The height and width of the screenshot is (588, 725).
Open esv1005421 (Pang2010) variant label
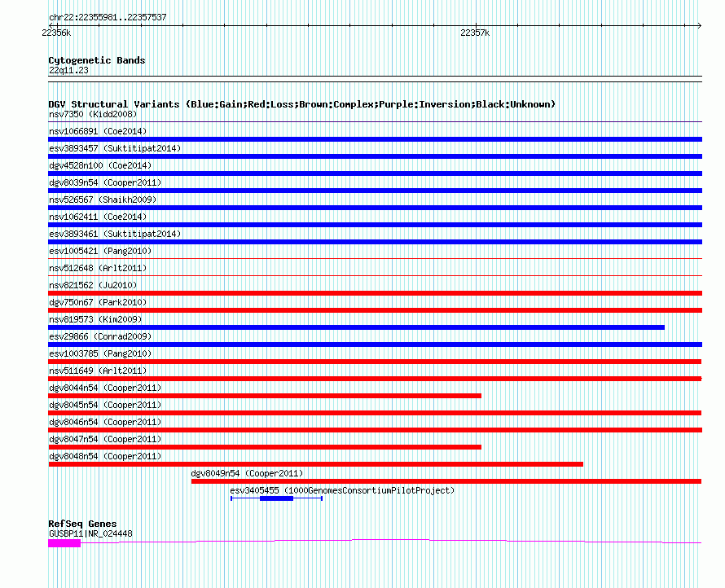tap(100, 251)
